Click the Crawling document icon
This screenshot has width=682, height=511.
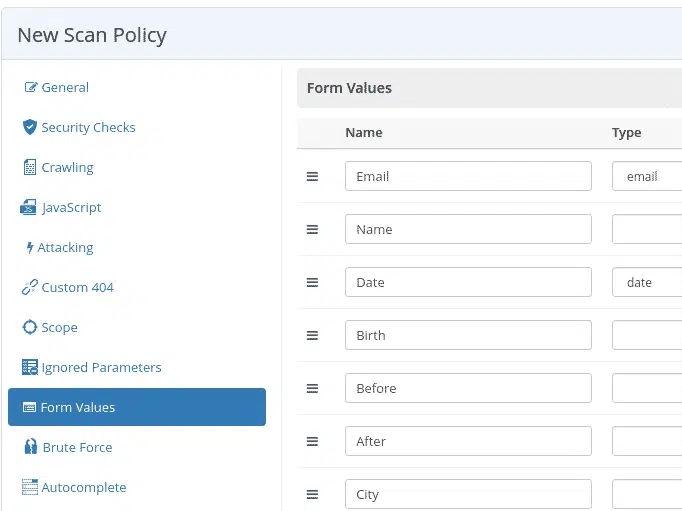[30, 167]
